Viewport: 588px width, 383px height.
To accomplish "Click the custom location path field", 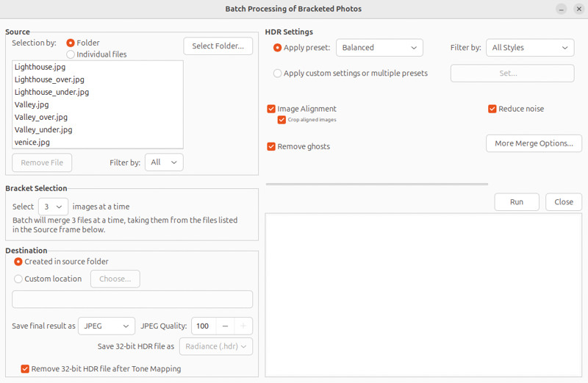I will point(132,299).
